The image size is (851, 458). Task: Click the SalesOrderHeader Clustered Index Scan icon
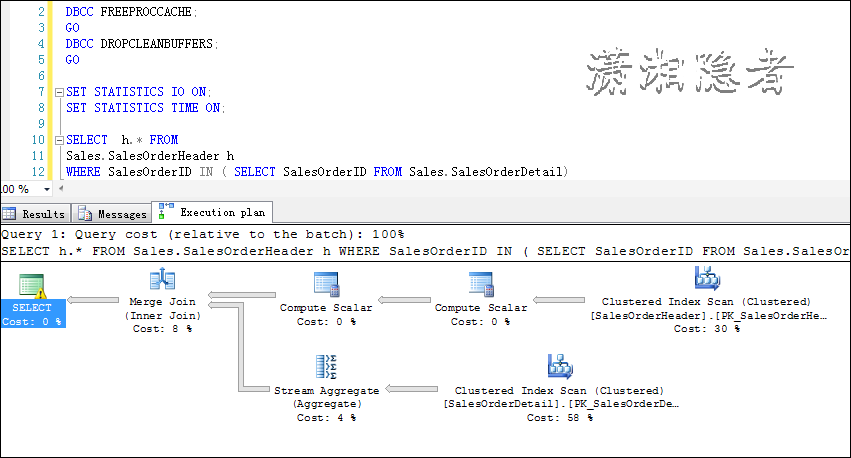[x=707, y=279]
